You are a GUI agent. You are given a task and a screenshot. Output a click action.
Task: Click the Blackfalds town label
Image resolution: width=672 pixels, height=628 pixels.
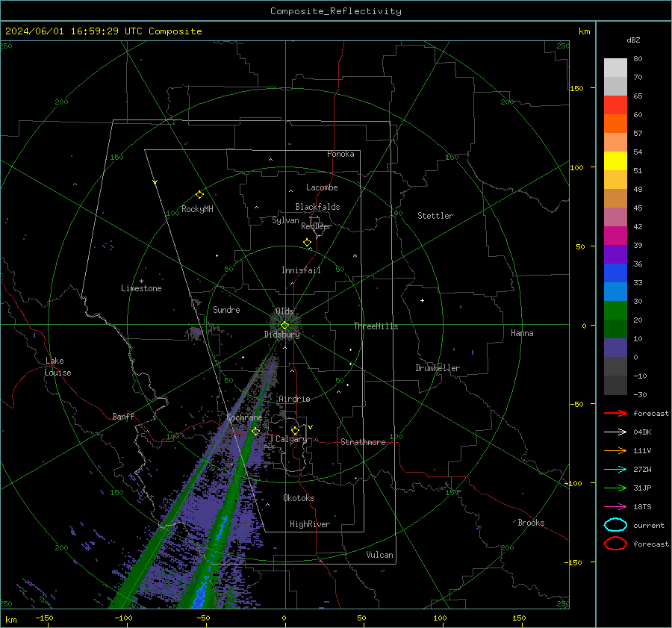[x=317, y=207]
